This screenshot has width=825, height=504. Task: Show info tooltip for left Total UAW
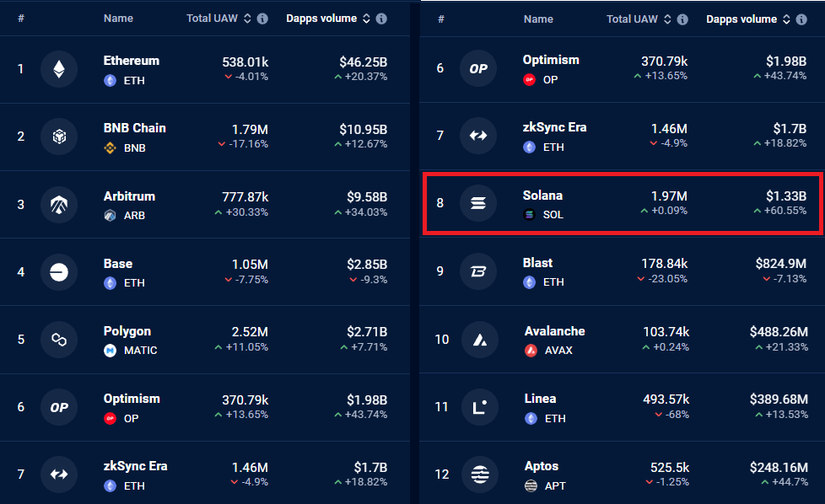(263, 19)
